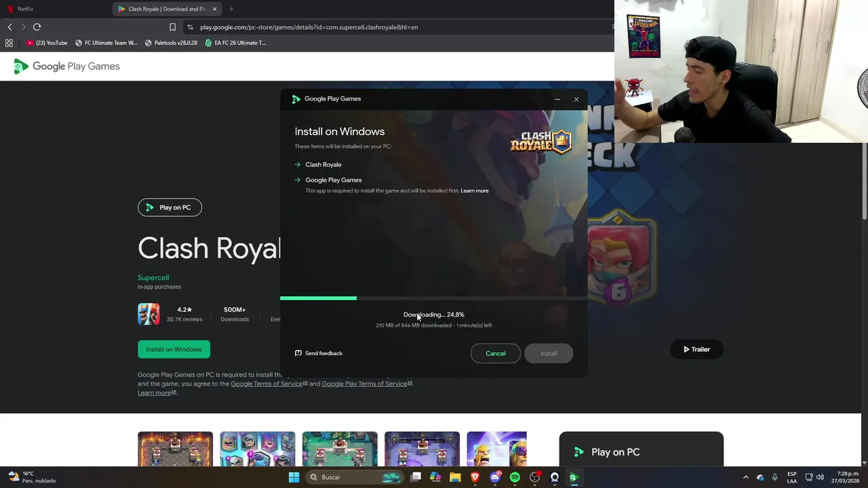Open the Learn more link below terms

pos(157,392)
